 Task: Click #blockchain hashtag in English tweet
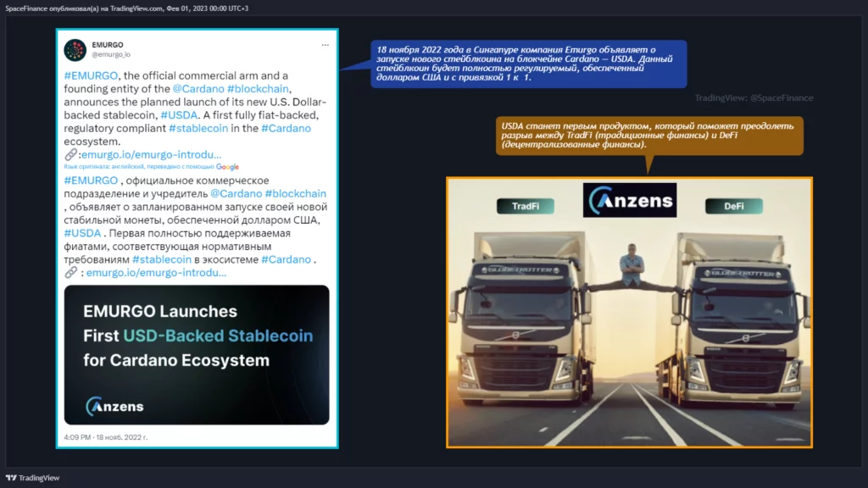(258, 88)
